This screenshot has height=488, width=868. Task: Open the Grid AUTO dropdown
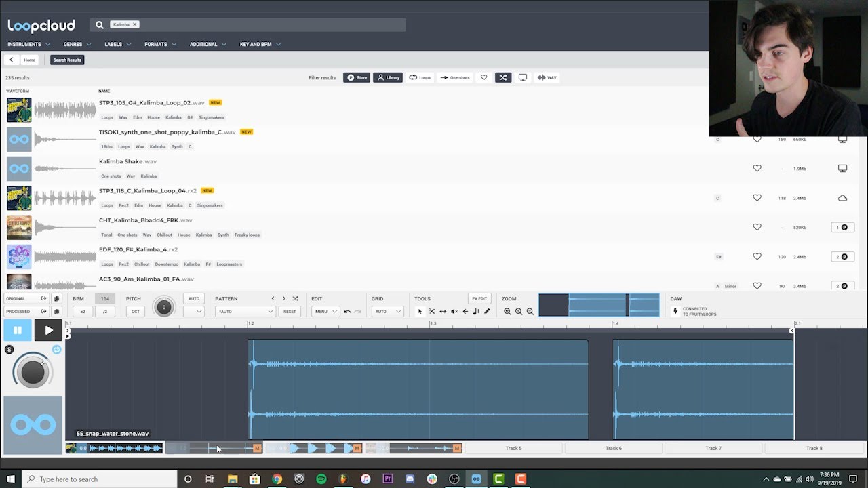click(x=388, y=312)
